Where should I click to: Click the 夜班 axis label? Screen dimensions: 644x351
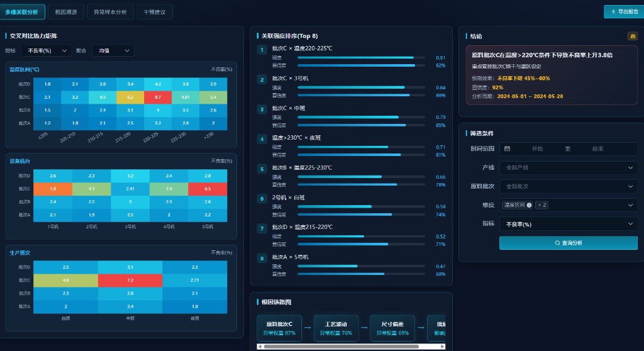pyautogui.click(x=195, y=318)
